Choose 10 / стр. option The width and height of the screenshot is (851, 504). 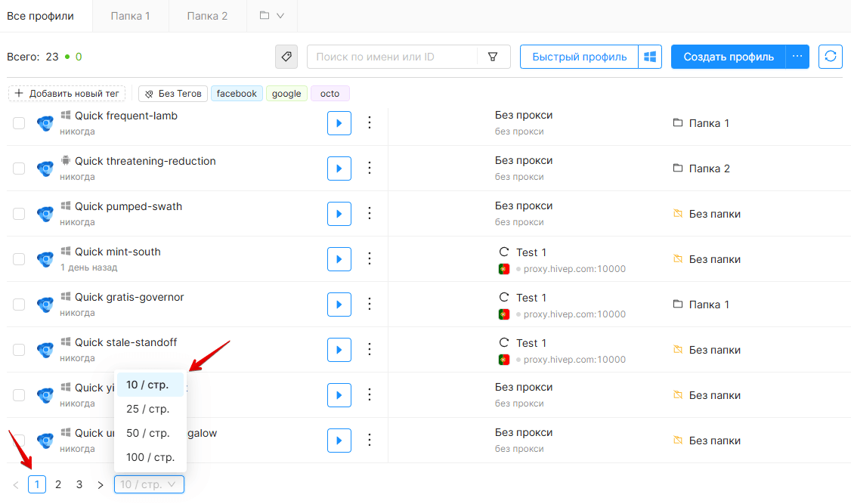(x=150, y=385)
